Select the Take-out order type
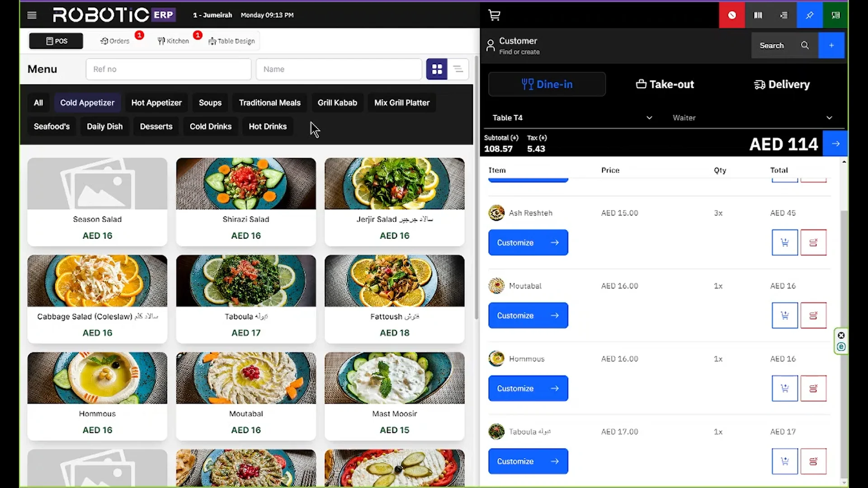This screenshot has height=488, width=868. tap(665, 84)
